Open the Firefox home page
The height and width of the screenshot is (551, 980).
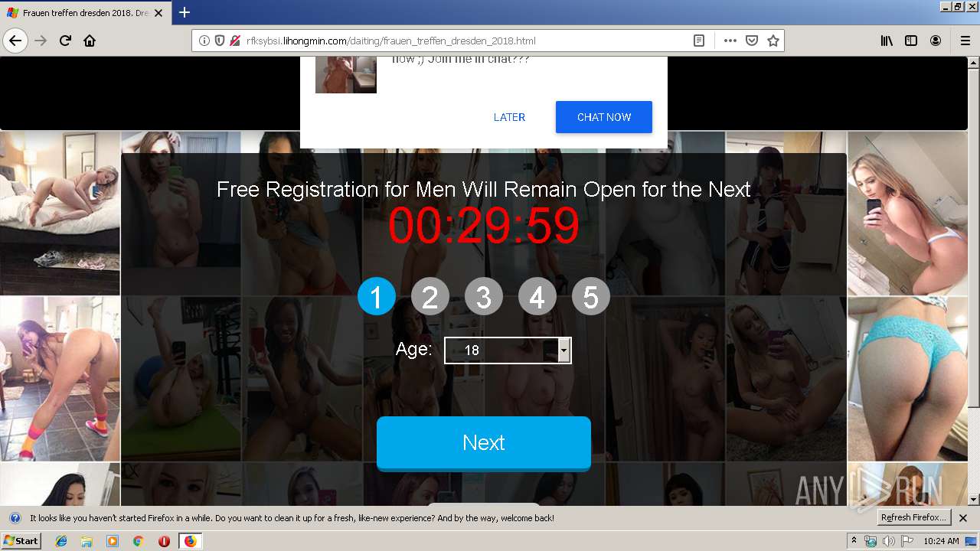tap(90, 41)
